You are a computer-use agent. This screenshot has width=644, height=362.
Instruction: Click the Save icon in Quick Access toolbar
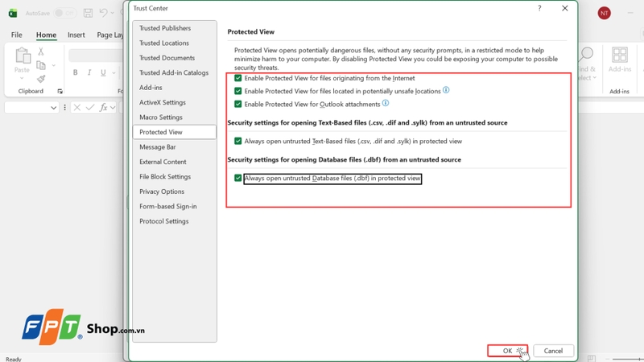tap(88, 13)
